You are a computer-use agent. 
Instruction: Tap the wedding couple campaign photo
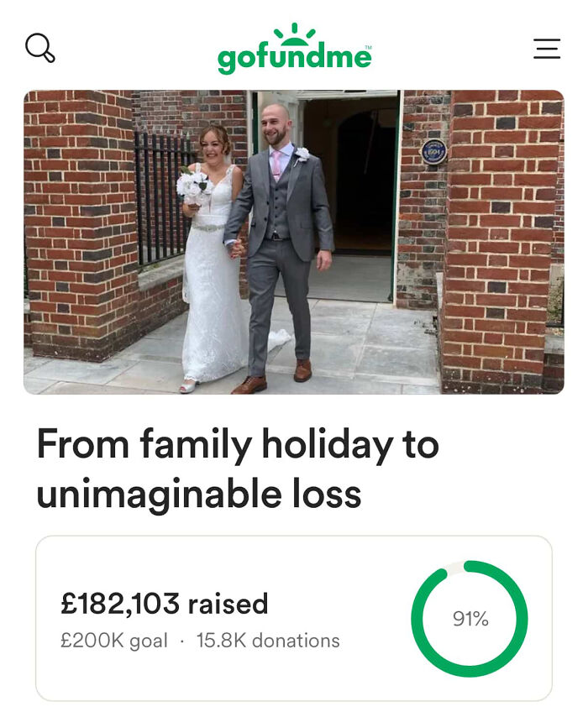[x=293, y=243]
